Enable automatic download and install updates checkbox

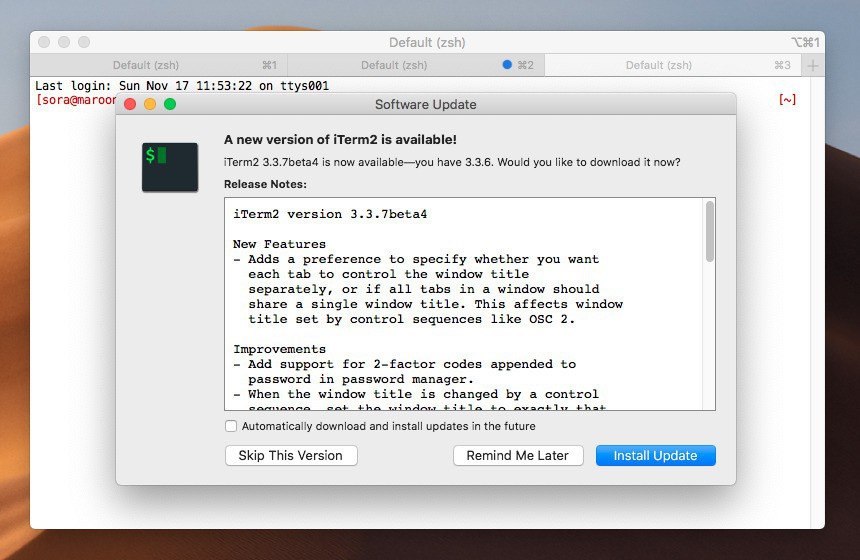click(231, 426)
